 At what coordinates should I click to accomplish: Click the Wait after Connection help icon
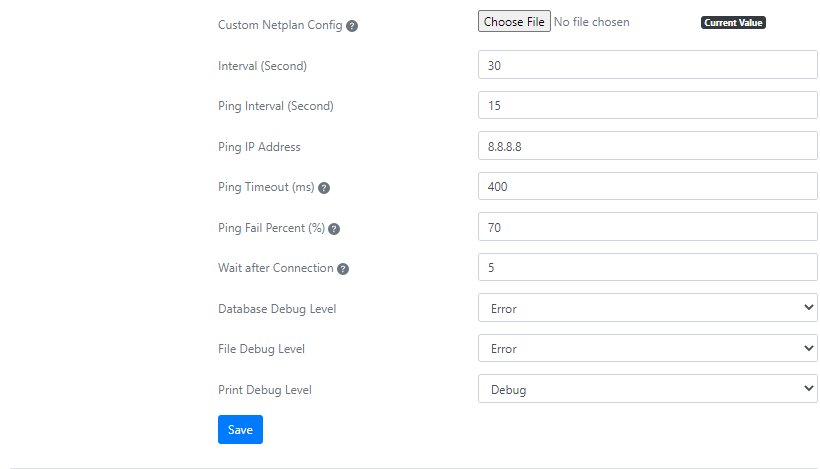(x=343, y=269)
